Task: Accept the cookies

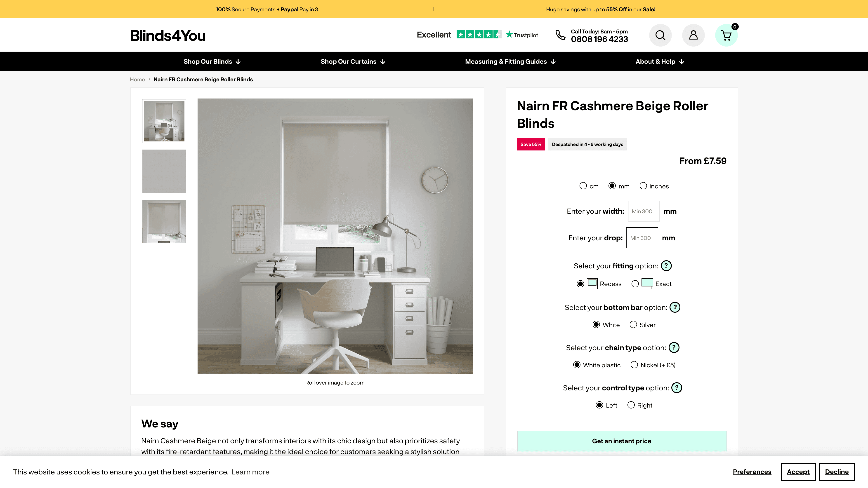Action: tap(798, 472)
